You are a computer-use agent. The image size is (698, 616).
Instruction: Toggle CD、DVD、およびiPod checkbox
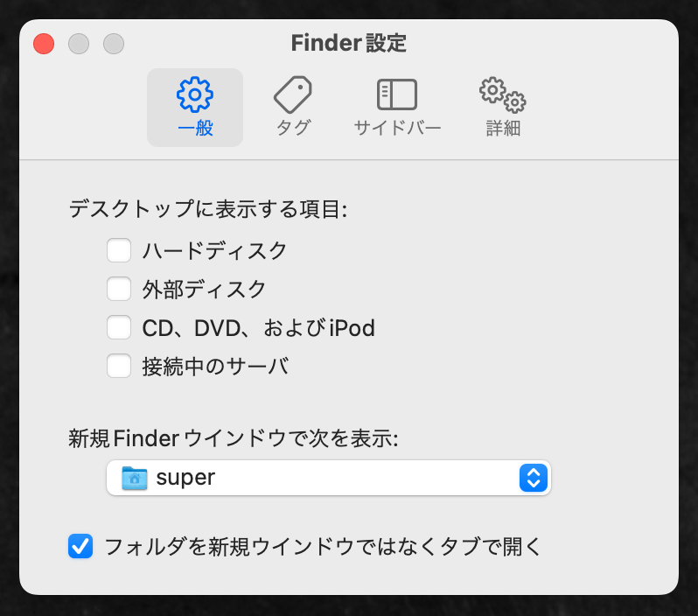(x=119, y=327)
